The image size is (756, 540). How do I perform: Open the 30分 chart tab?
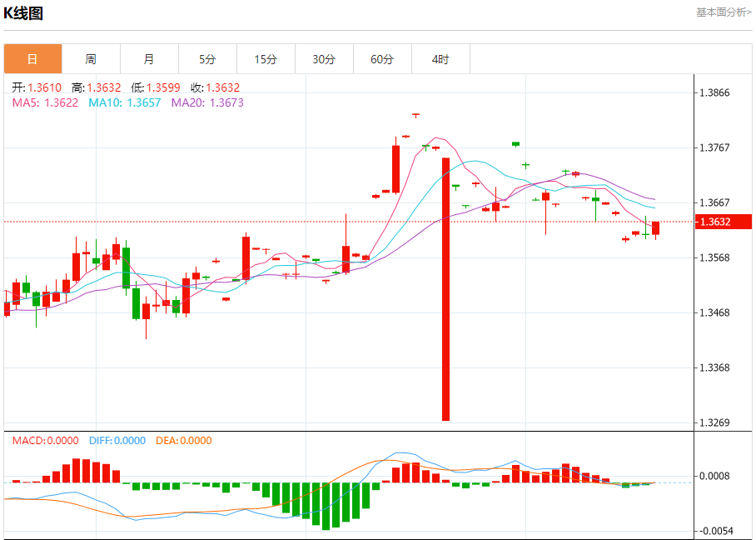tap(325, 59)
